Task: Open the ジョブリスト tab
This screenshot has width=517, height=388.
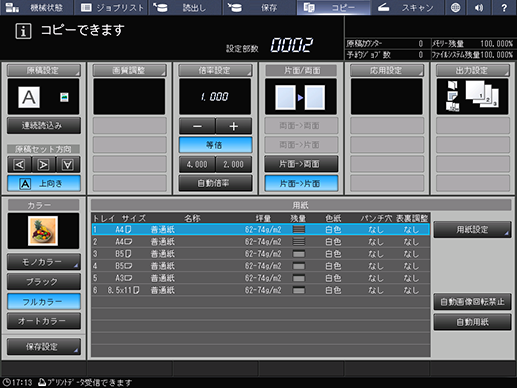Action: (x=112, y=8)
